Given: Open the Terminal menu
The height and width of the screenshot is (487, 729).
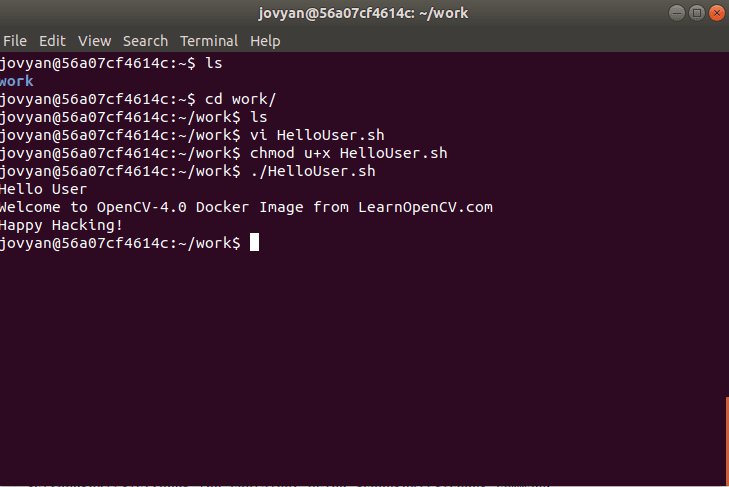Looking at the screenshot, I should [209, 41].
